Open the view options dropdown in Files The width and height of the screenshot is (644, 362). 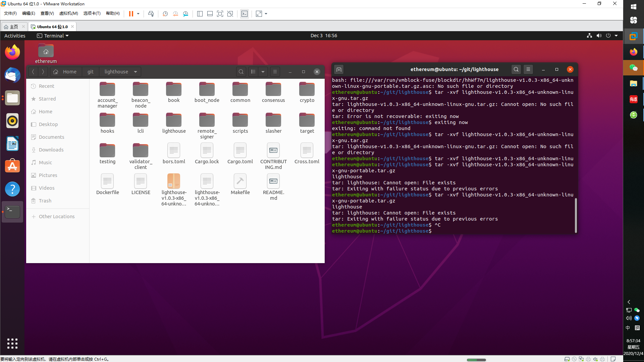pyautogui.click(x=263, y=72)
